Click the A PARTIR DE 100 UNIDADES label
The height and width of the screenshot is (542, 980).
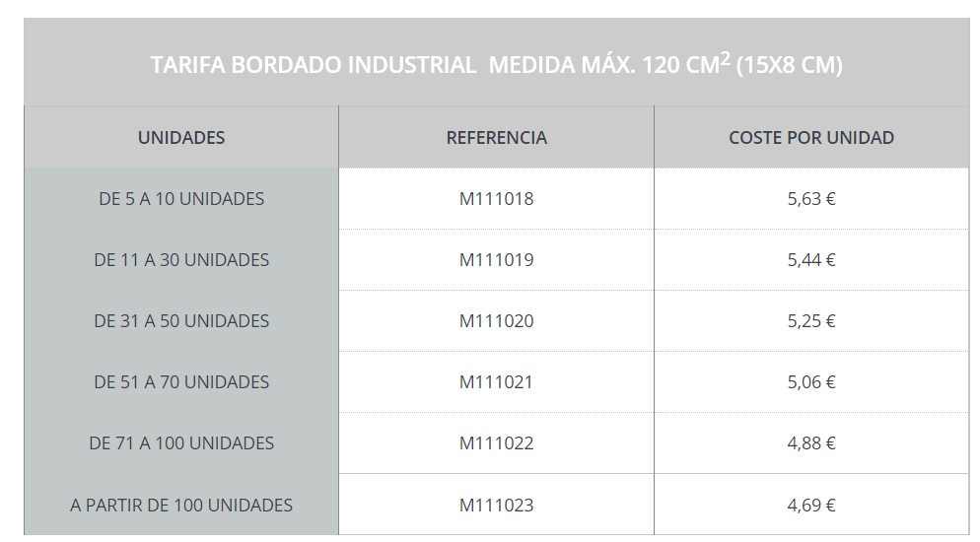click(181, 505)
